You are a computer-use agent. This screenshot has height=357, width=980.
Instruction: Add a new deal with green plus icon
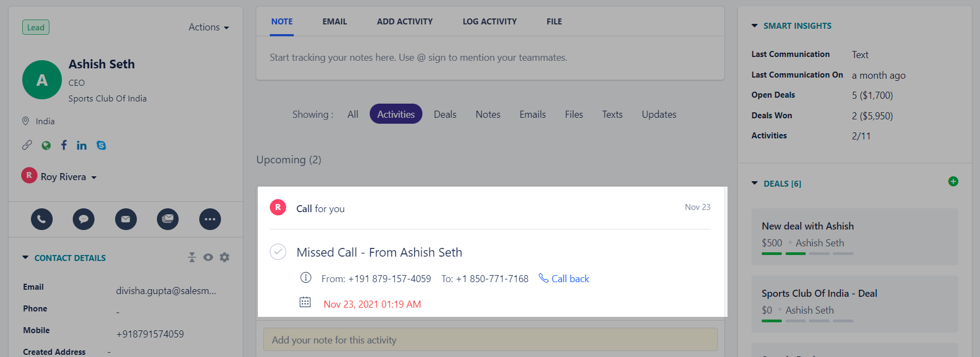coord(953,181)
